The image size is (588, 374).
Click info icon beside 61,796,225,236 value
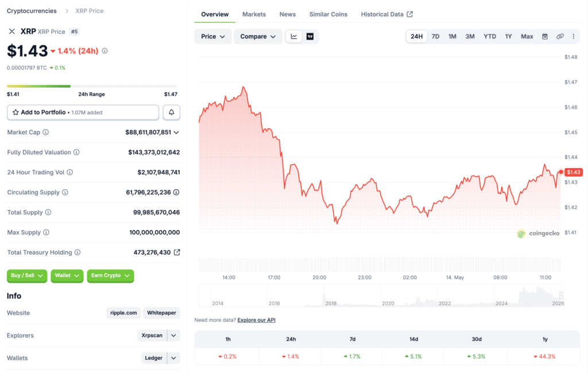(x=176, y=192)
